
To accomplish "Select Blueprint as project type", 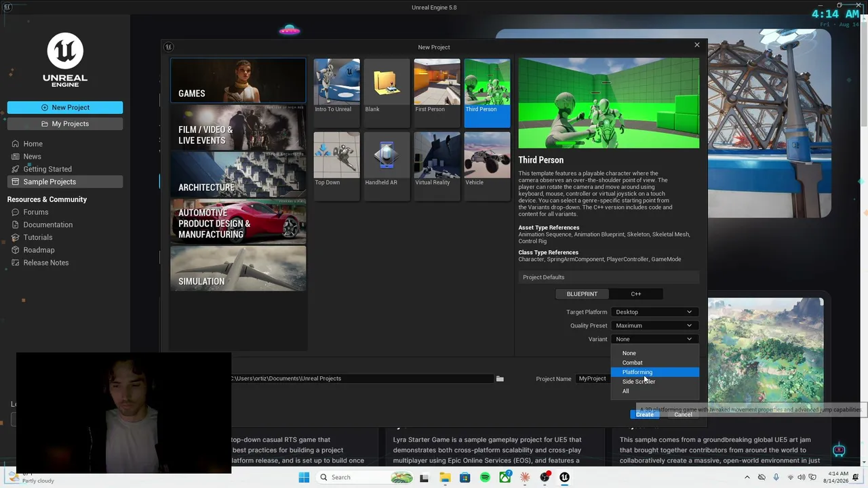I will coord(582,294).
